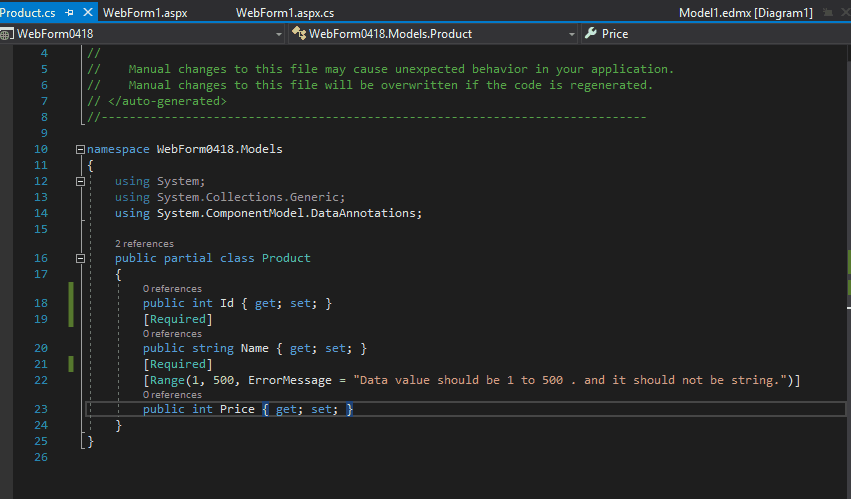Click the Range attribute text
851x499 pixels.
[167, 380]
